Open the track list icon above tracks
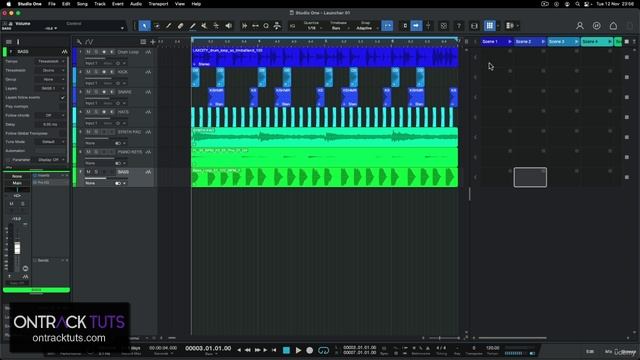Viewport: 640px width, 360px height. (x=143, y=42)
